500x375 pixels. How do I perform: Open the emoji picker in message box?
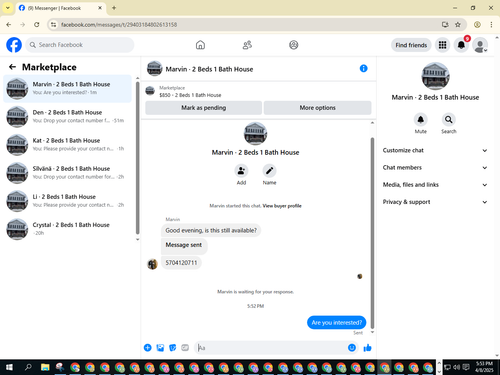(x=352, y=348)
